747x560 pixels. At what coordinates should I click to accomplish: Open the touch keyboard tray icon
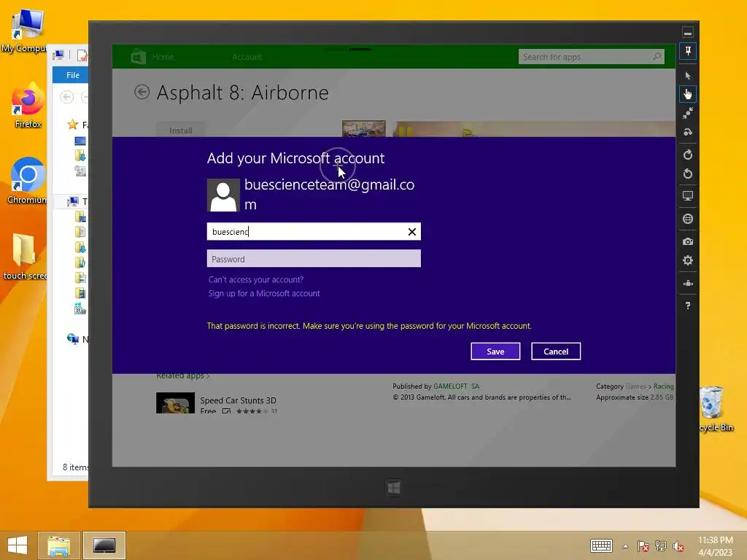(x=601, y=545)
